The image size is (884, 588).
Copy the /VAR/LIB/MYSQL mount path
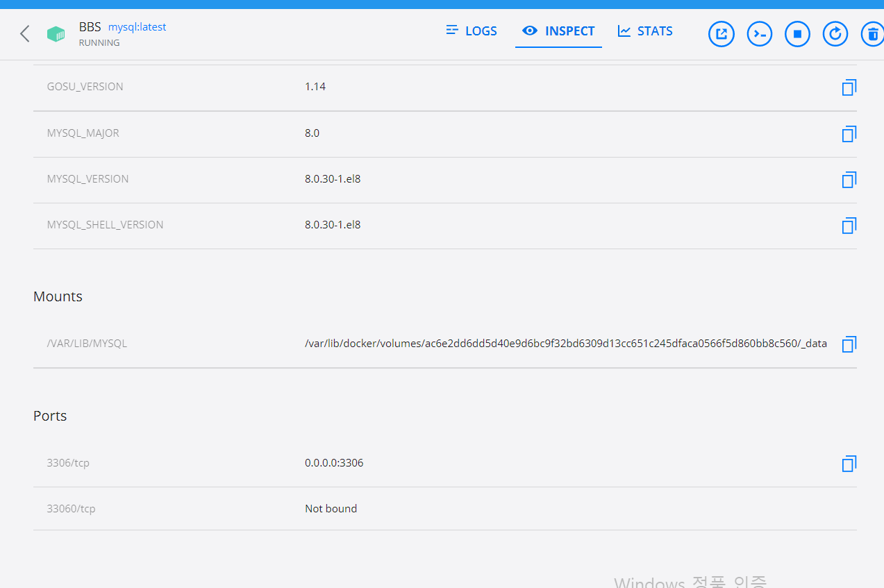pyautogui.click(x=849, y=344)
